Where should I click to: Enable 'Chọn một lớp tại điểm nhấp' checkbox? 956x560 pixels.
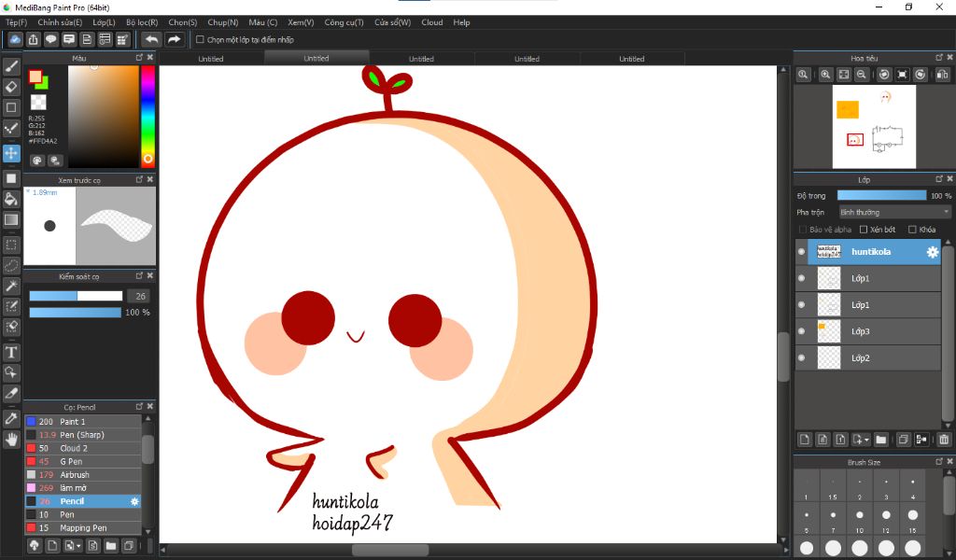pos(200,39)
